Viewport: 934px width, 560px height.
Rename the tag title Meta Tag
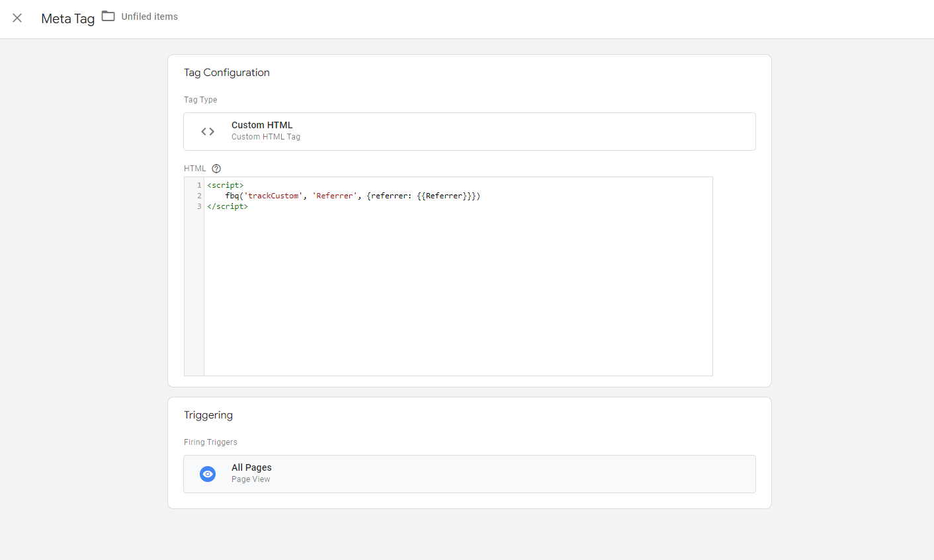coord(68,19)
